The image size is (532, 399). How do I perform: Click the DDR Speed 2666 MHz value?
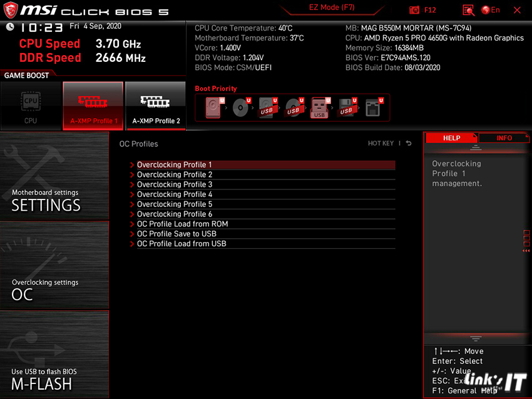[120, 58]
